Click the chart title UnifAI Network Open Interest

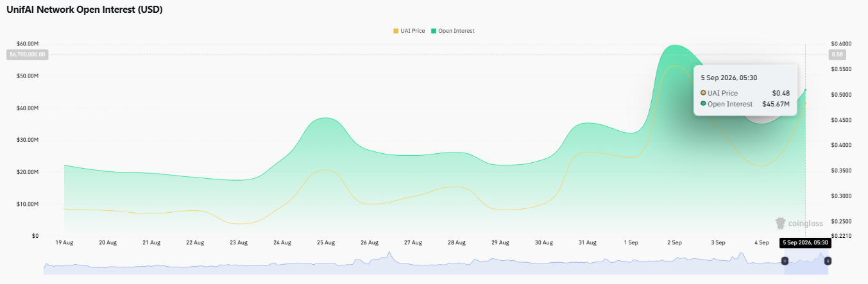click(x=84, y=10)
